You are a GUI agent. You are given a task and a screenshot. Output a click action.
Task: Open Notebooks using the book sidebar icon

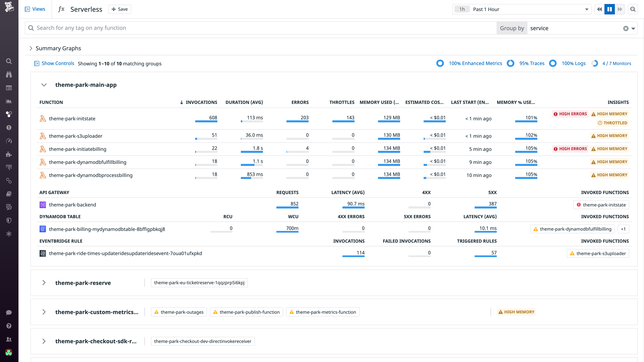click(9, 194)
